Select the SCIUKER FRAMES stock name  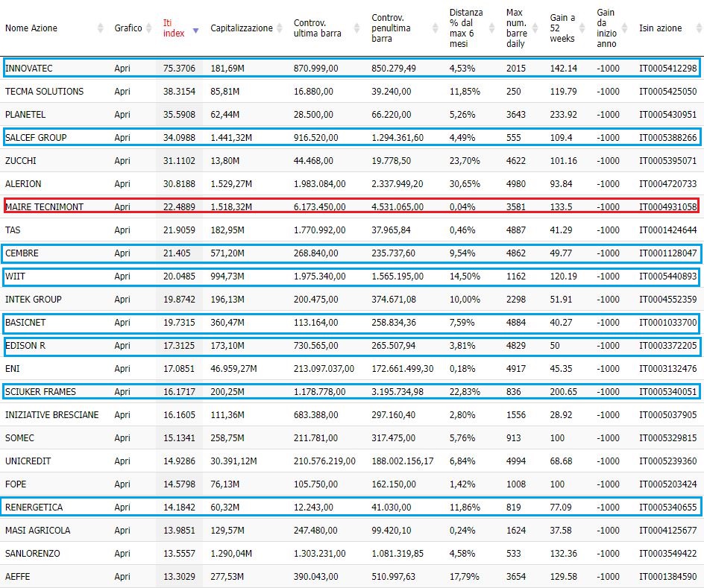tap(40, 391)
